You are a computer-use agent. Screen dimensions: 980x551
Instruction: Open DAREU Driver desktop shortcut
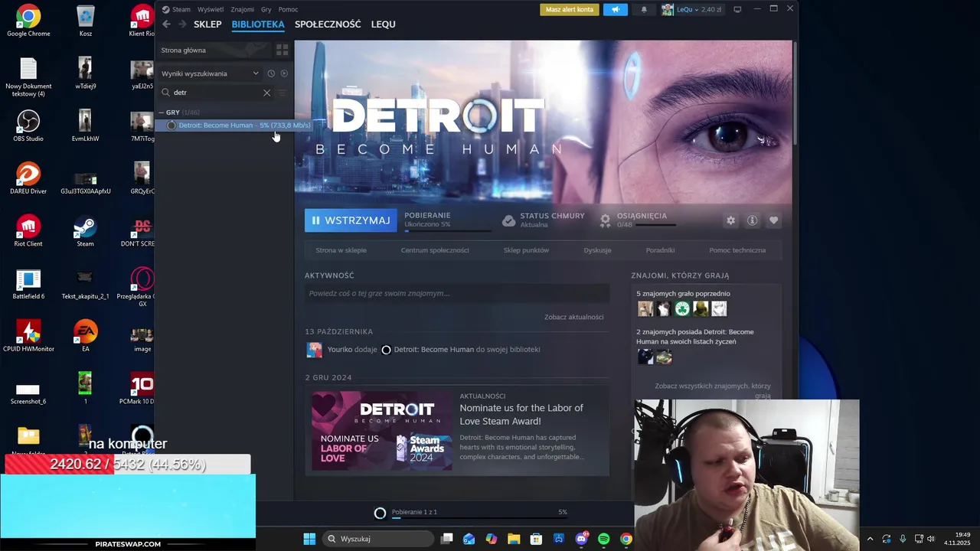click(x=28, y=178)
